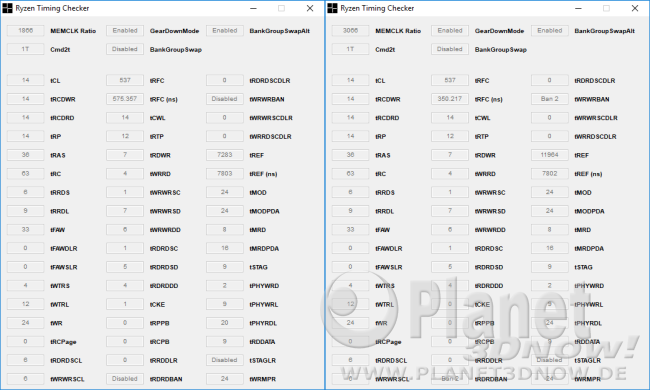650x390 pixels.
Task: Select the 1866 MEMCLK Ratio field in left window
Action: click(x=25, y=31)
